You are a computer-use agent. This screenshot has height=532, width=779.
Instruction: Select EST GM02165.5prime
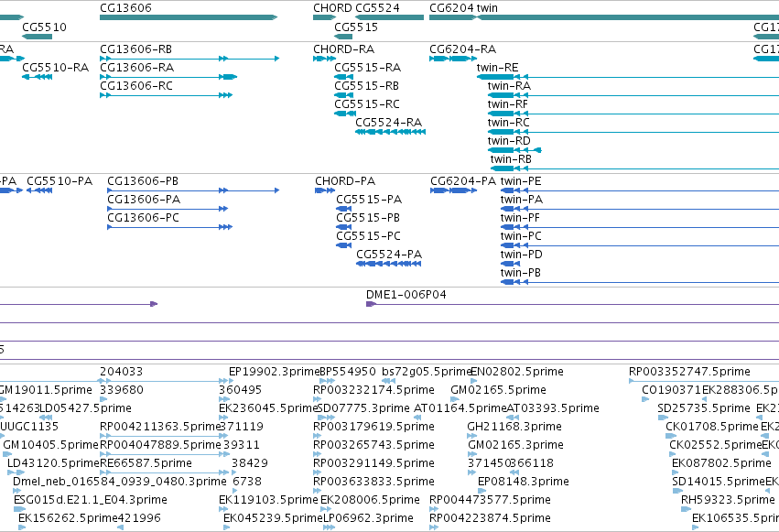click(x=498, y=390)
